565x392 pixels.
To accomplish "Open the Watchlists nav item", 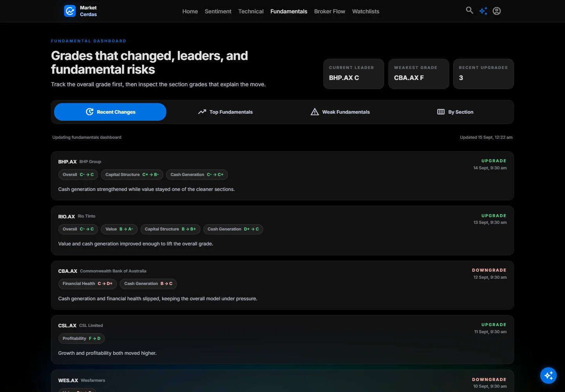I will (366, 11).
